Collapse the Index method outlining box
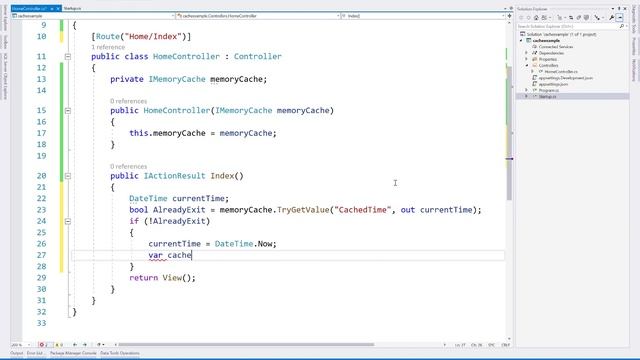 click(x=68, y=176)
